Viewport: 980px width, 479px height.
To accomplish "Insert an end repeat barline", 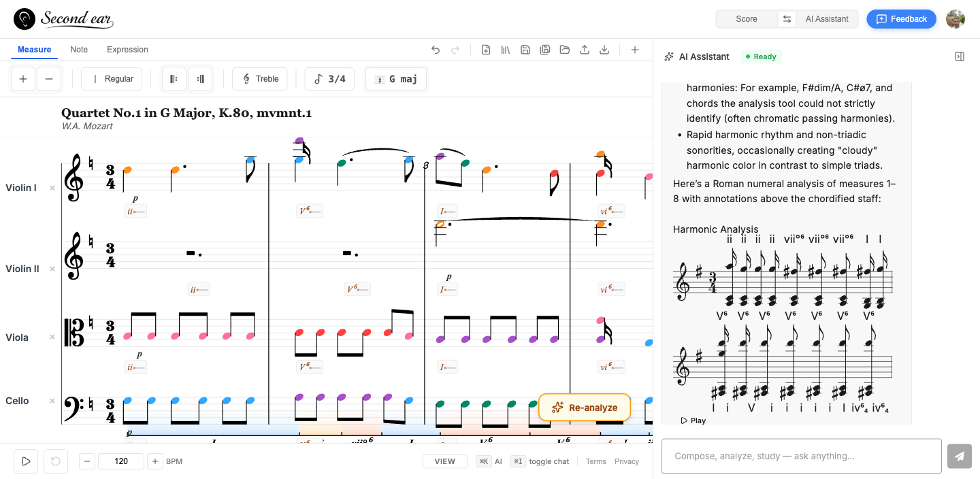I will [x=200, y=79].
